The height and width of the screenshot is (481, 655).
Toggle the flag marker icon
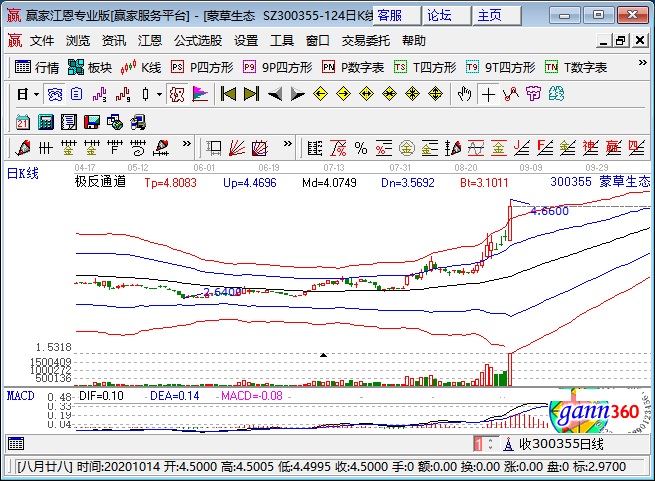click(x=200, y=94)
